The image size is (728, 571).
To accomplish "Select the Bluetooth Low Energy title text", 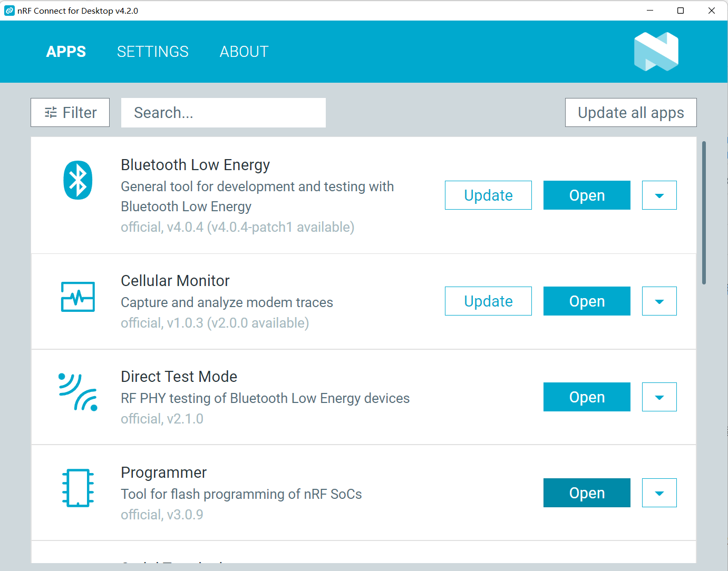I will click(195, 165).
